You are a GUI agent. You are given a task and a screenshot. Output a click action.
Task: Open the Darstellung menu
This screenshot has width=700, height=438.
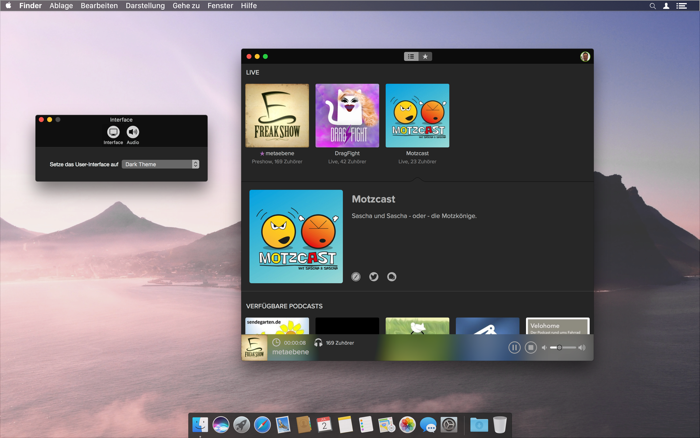pyautogui.click(x=145, y=6)
